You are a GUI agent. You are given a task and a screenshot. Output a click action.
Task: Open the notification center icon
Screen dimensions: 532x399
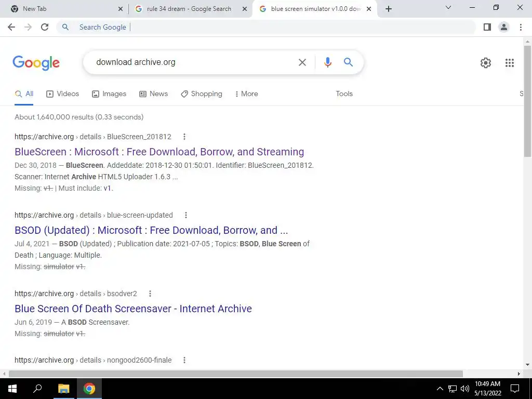coord(515,389)
